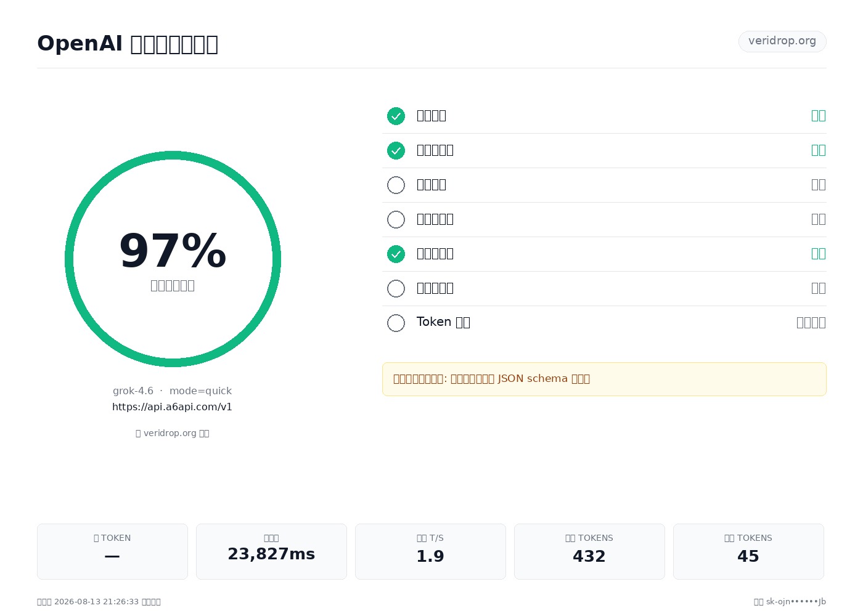Screen dimensions: 863x616
Task: Open the https://api.a6api.com/v1 URL
Action: (x=172, y=407)
